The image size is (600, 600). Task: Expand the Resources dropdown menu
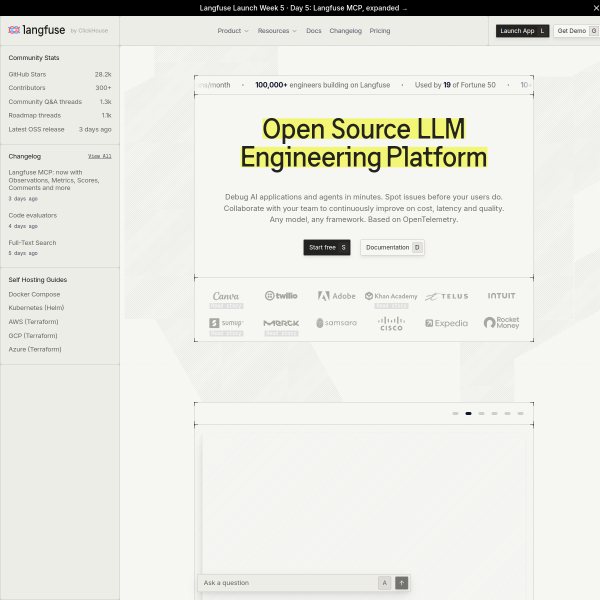pos(277,31)
